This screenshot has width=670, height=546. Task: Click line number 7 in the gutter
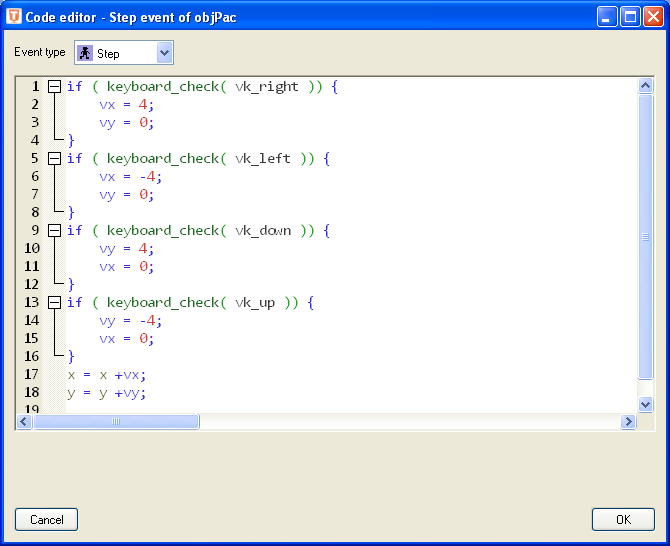coord(35,194)
